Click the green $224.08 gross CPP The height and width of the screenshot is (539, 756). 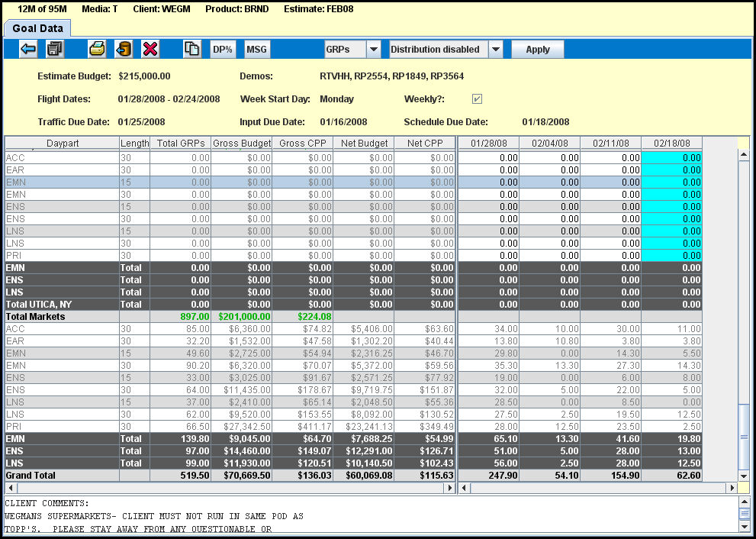pyautogui.click(x=315, y=317)
